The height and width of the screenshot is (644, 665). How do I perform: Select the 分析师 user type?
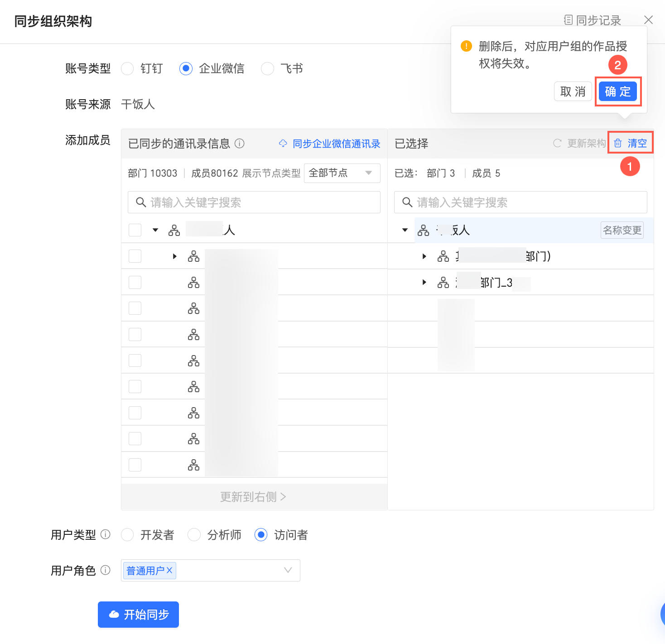[194, 535]
